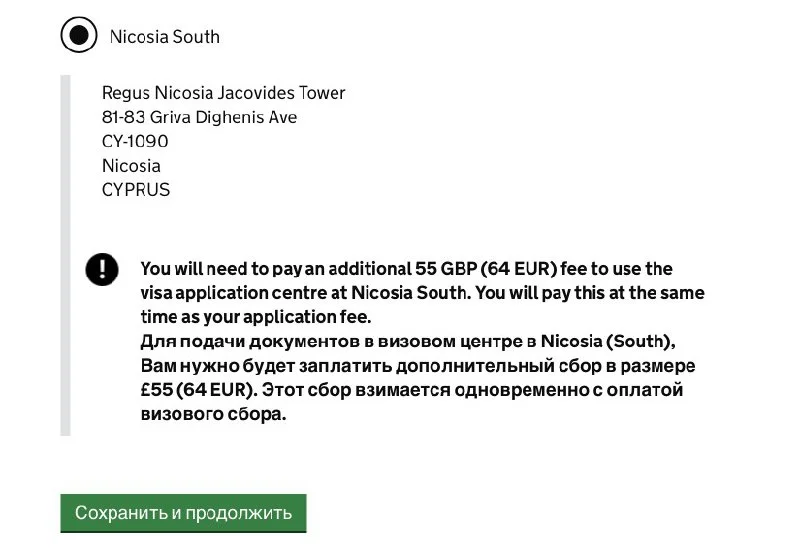Click the "Nicosia South" option label

click(x=164, y=37)
